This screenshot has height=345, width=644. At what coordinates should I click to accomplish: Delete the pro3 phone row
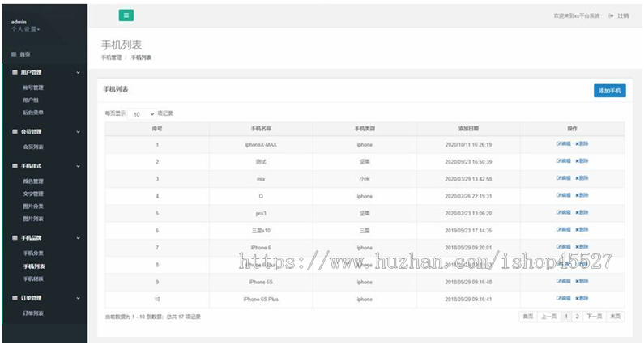pyautogui.click(x=582, y=213)
